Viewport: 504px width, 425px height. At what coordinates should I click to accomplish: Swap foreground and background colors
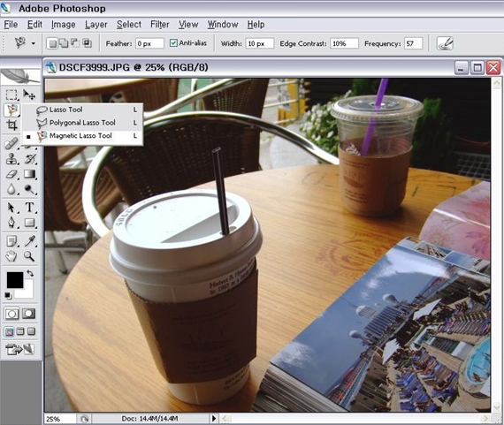[x=31, y=273]
